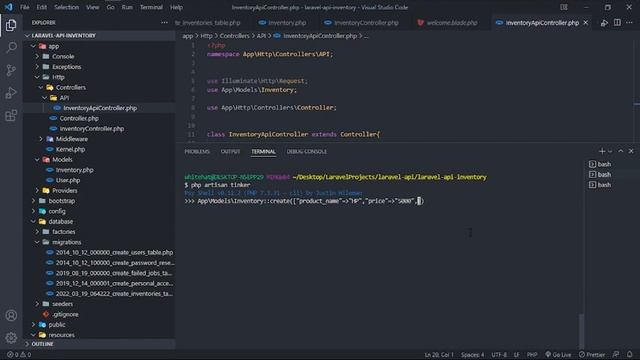Image resolution: width=640 pixels, height=360 pixels.
Task: Open the Source Control view
Action: (x=11, y=70)
